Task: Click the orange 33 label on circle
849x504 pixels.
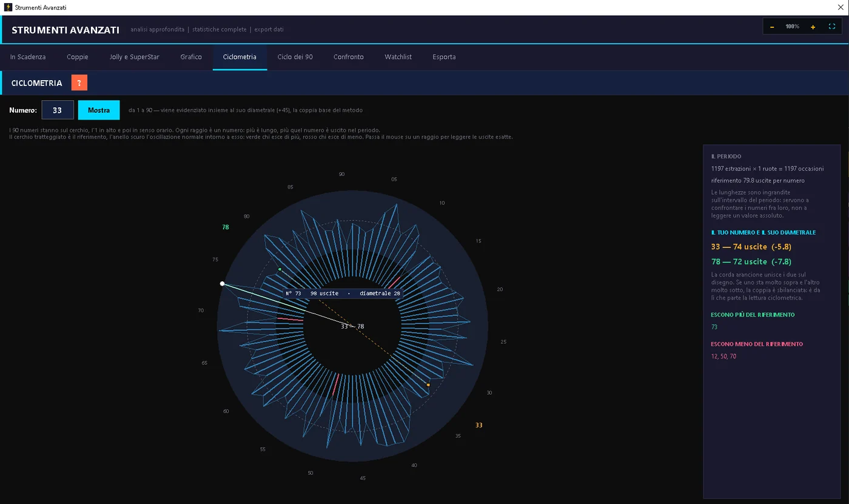Action: (x=479, y=425)
